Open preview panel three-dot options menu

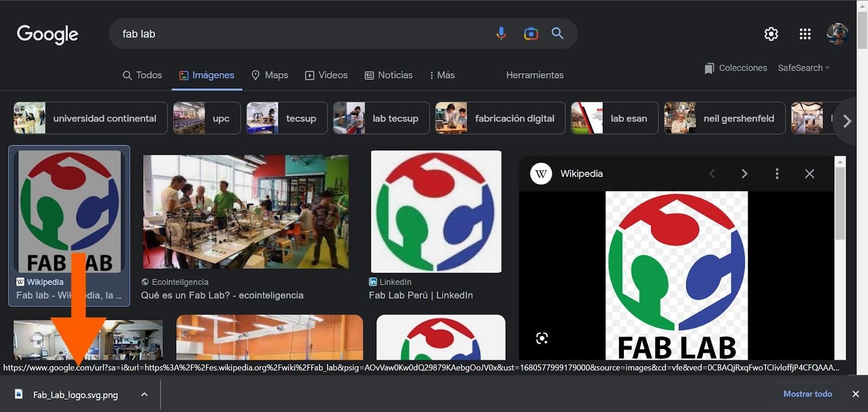coord(777,174)
